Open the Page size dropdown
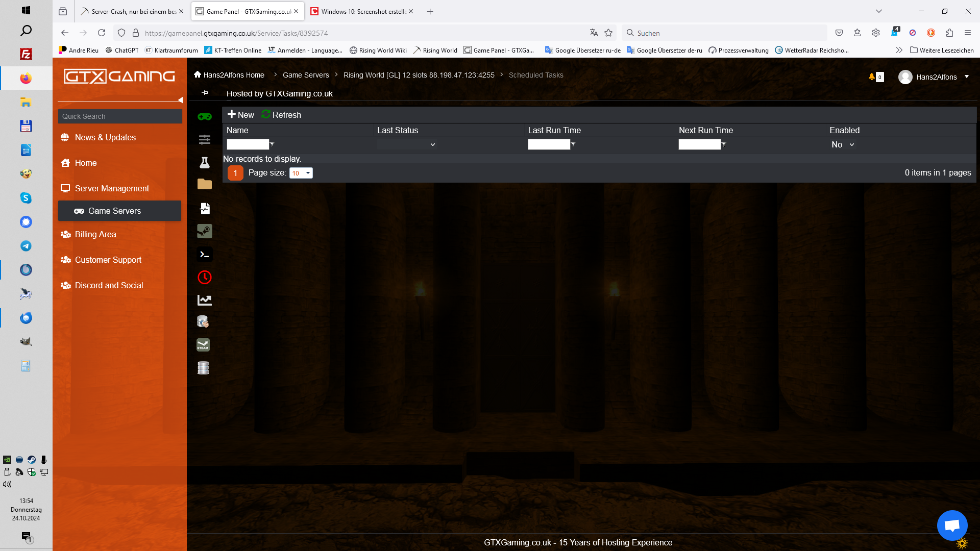Screen dimensions: 980x551 click(x=301, y=173)
